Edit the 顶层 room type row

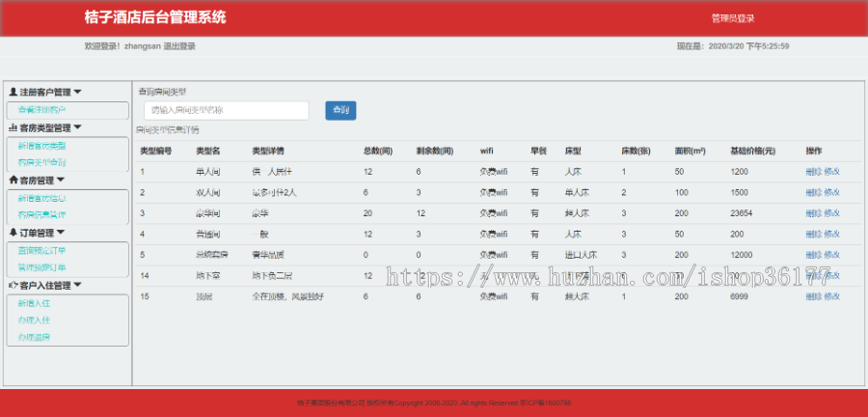click(832, 296)
